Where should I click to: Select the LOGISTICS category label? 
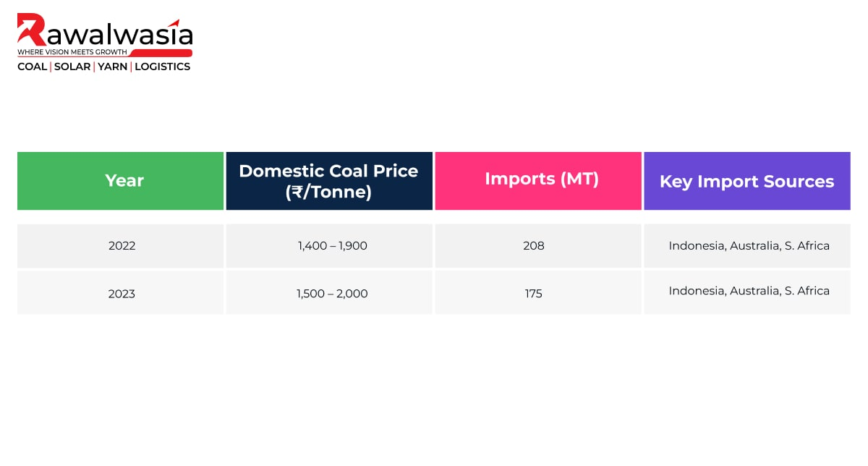(162, 67)
